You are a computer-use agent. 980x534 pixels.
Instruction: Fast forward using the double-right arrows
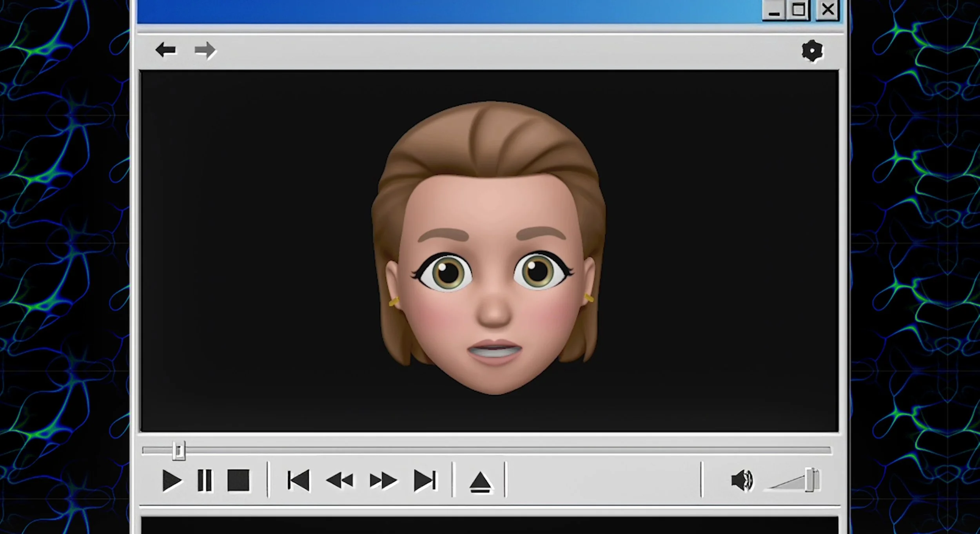383,480
